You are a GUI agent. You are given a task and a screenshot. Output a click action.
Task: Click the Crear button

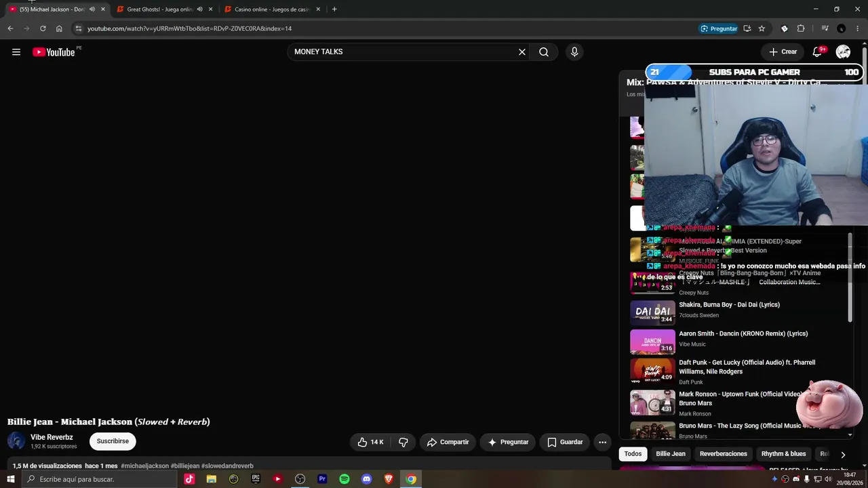(783, 52)
